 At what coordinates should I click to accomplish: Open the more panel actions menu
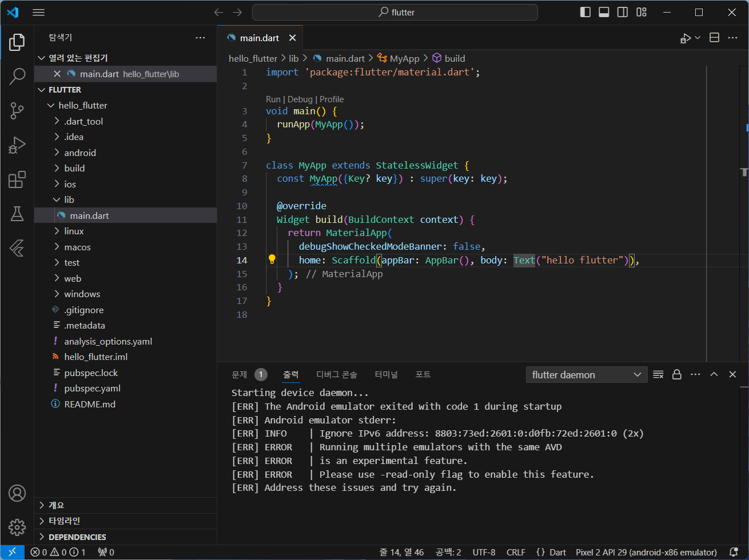(695, 374)
